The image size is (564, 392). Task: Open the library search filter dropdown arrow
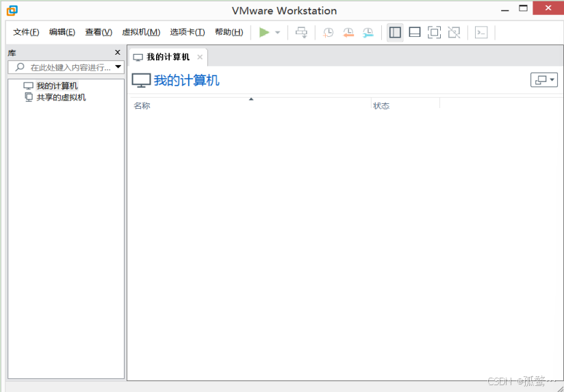(118, 67)
